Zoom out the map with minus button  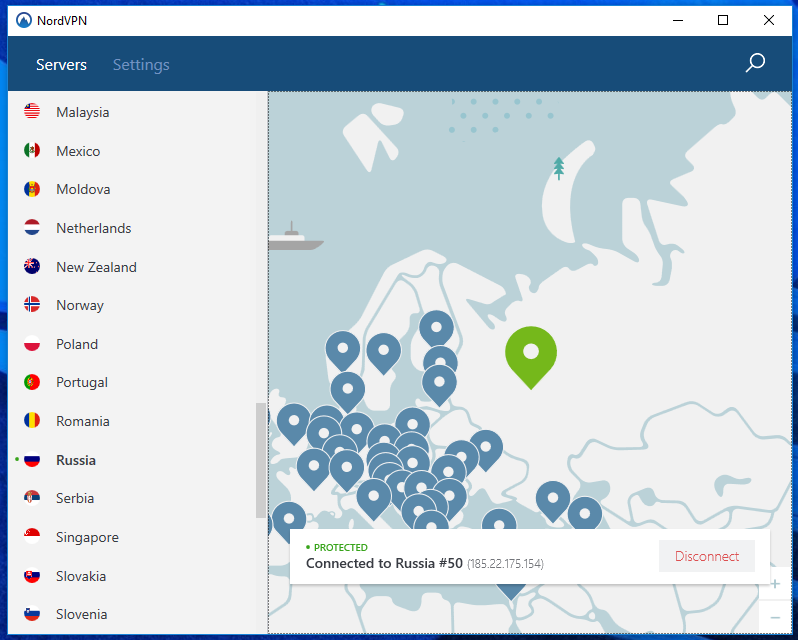775,617
